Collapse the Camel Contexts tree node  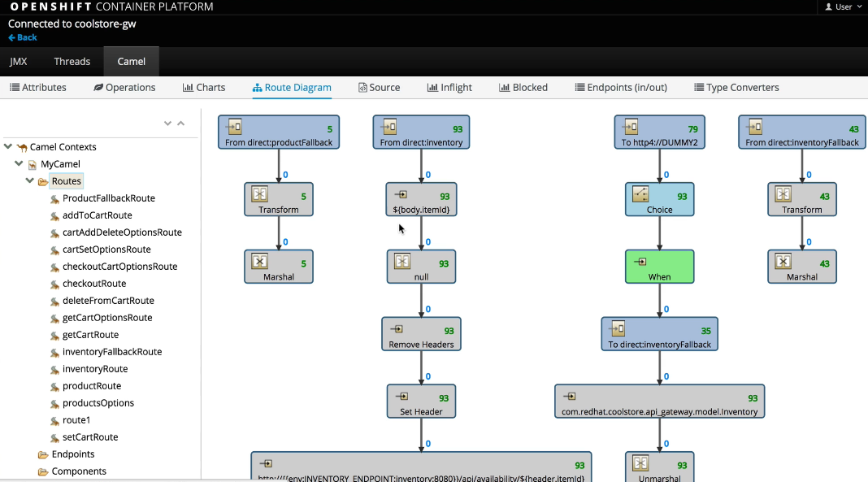click(8, 147)
